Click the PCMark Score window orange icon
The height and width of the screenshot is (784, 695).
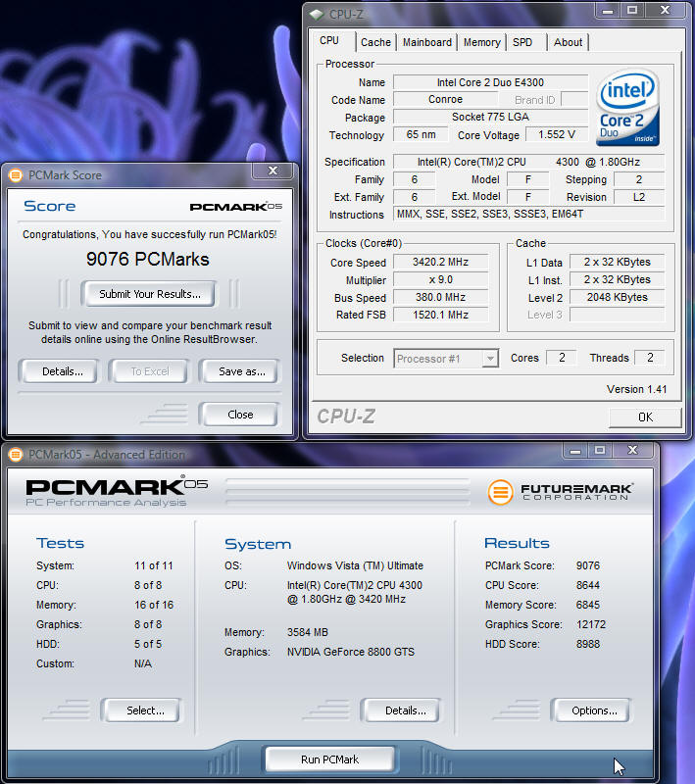click(x=16, y=175)
